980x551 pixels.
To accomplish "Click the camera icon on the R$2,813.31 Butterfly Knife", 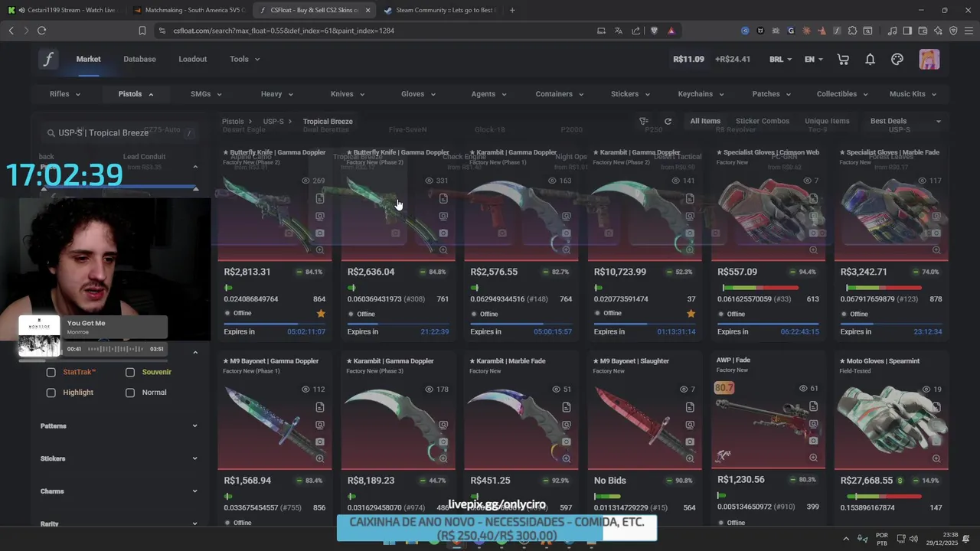I will (x=320, y=233).
